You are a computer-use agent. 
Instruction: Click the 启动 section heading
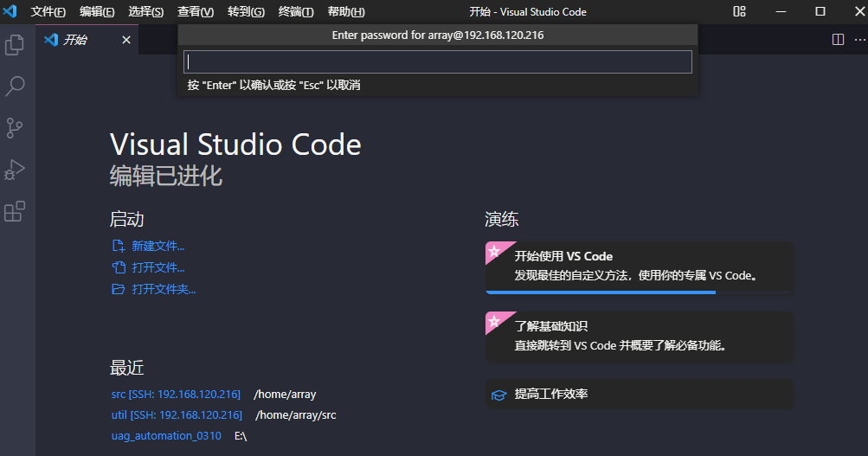(126, 219)
